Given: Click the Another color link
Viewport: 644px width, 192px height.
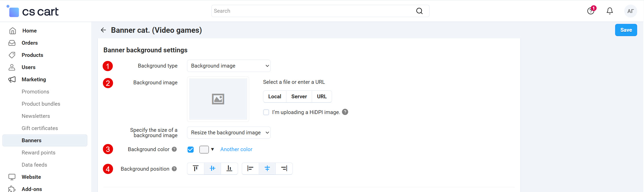Looking at the screenshot, I should click(x=236, y=150).
